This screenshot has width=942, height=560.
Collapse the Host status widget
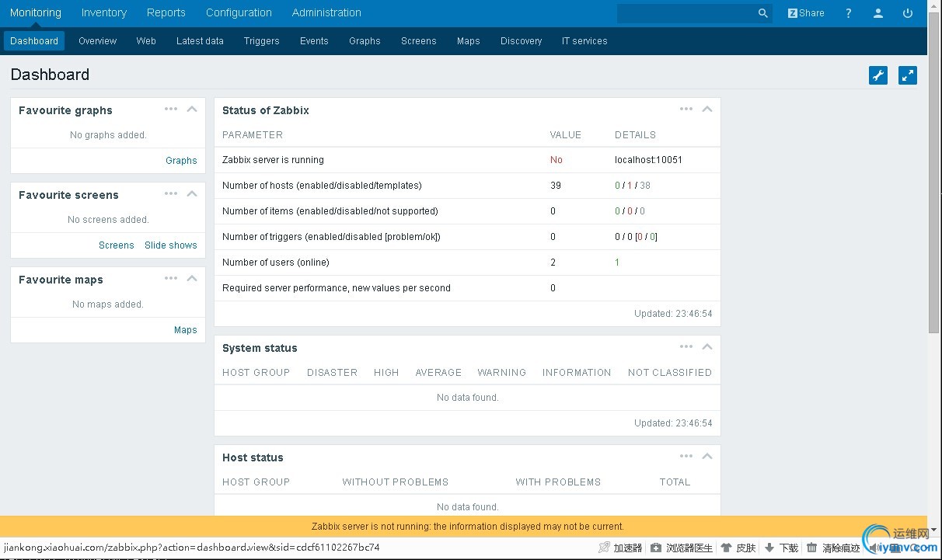click(707, 457)
